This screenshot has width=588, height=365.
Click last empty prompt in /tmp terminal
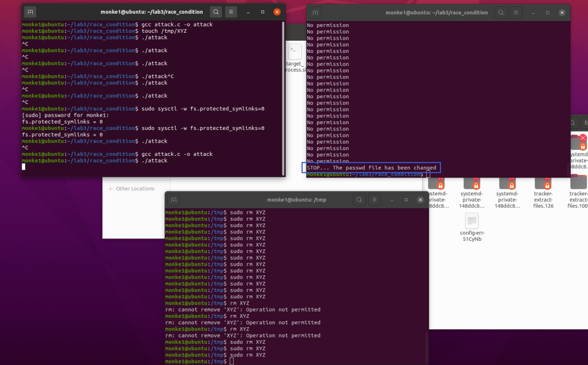click(199, 361)
